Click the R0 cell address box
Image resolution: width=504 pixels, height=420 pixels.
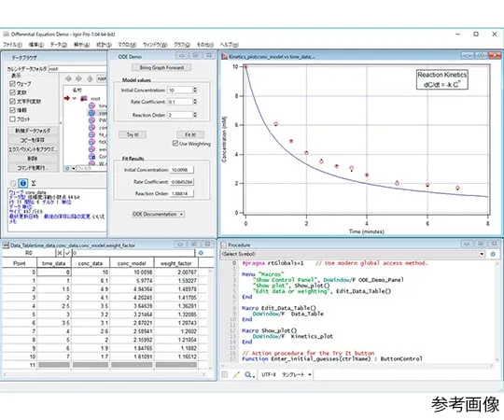point(29,253)
